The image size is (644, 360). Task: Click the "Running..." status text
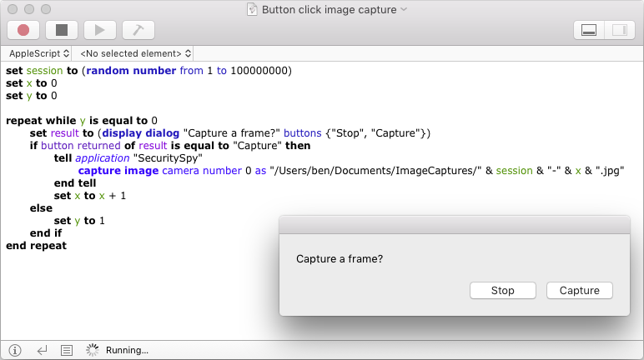(x=127, y=350)
